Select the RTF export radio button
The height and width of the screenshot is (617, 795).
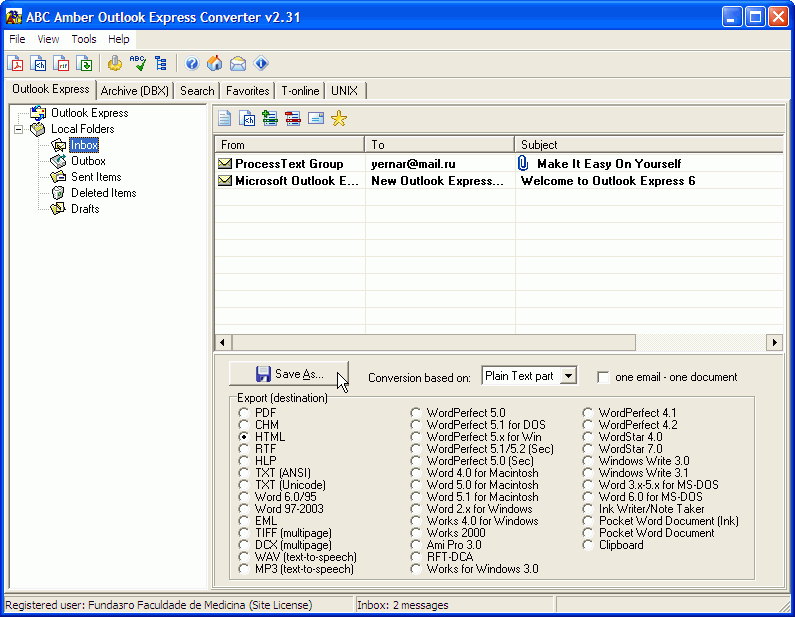[244, 449]
